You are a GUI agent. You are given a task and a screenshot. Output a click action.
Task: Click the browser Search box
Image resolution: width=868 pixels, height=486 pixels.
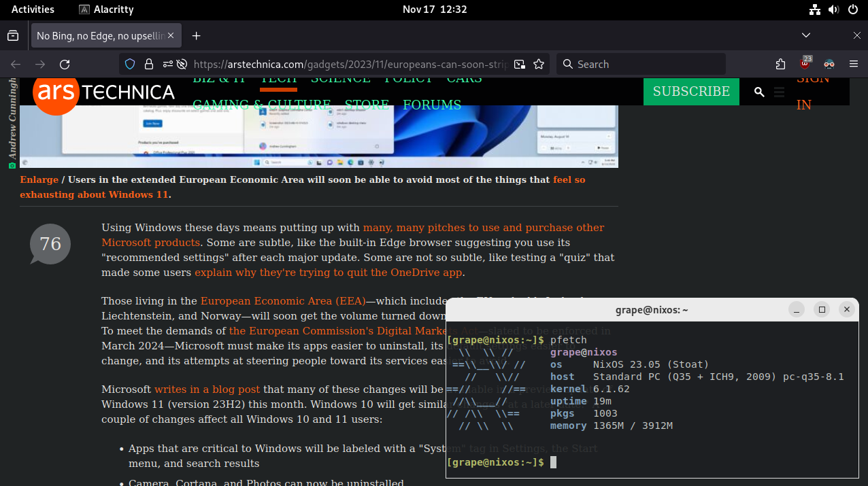pyautogui.click(x=641, y=64)
